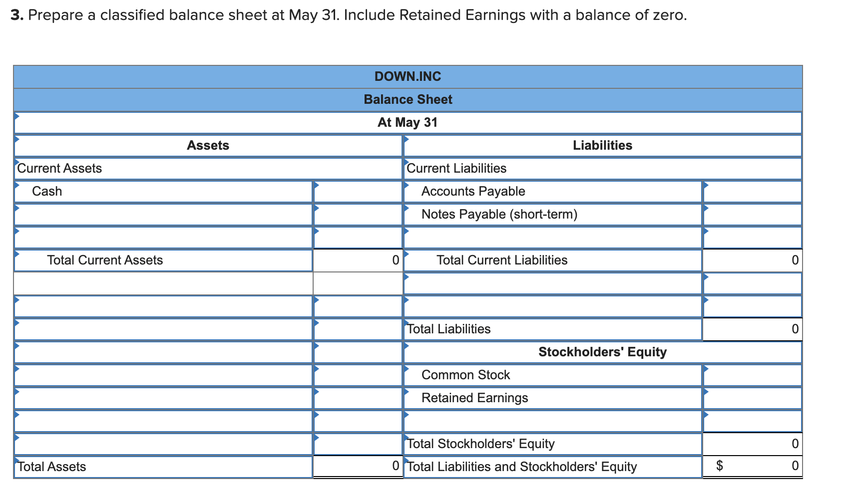848x504 pixels.
Task: Click the amount field directly above Total Stockholders' Equity value
Action: pos(752,421)
